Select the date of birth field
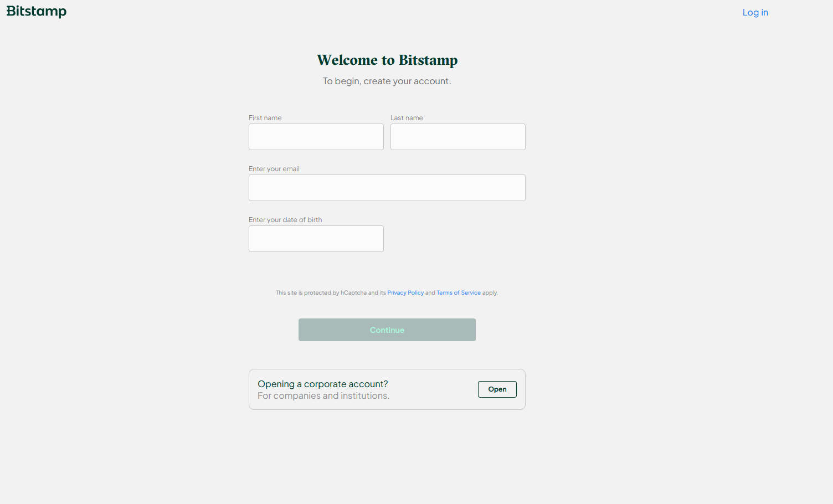Screen dimensions: 833x504 tap(316, 239)
